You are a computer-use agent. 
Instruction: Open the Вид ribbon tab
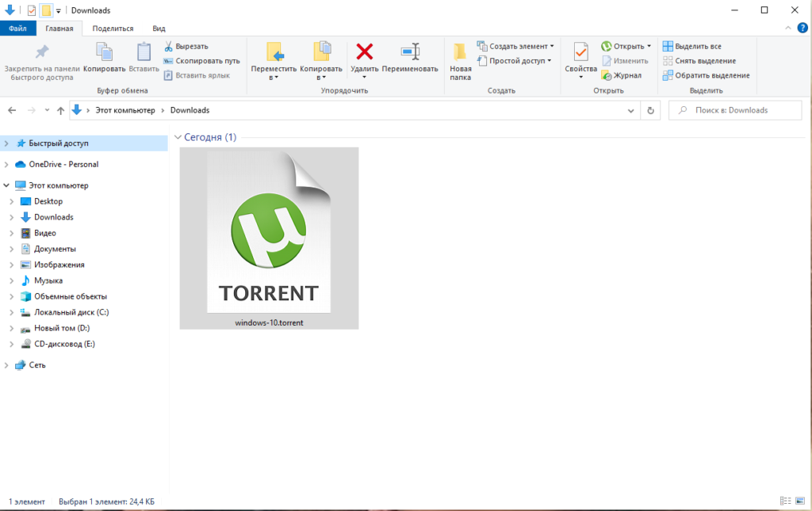point(159,29)
